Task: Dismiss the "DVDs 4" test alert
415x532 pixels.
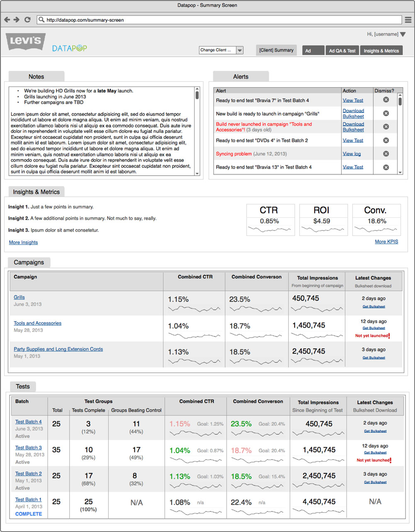Action: pyautogui.click(x=386, y=140)
